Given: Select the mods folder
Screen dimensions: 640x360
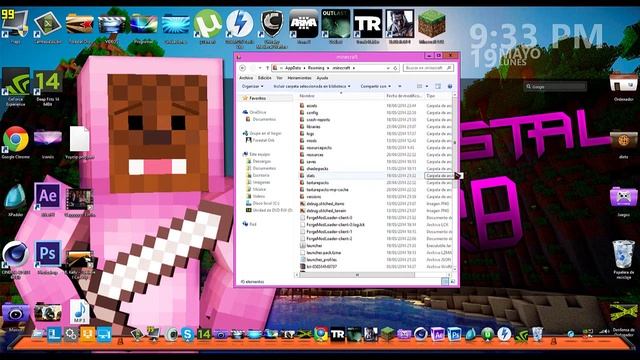Looking at the screenshot, I should tap(311, 140).
